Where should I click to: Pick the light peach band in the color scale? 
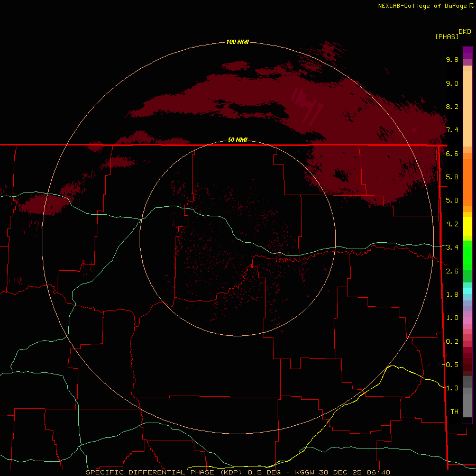tap(467, 108)
